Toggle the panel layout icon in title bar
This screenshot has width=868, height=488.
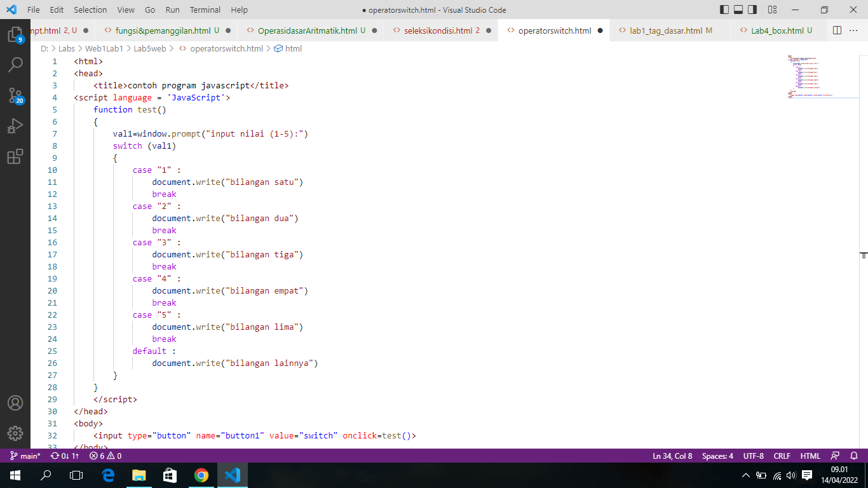point(739,10)
